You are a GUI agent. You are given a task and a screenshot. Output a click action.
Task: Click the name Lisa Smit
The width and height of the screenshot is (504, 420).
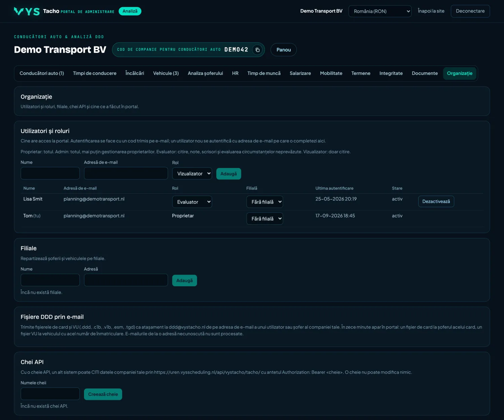click(x=33, y=199)
